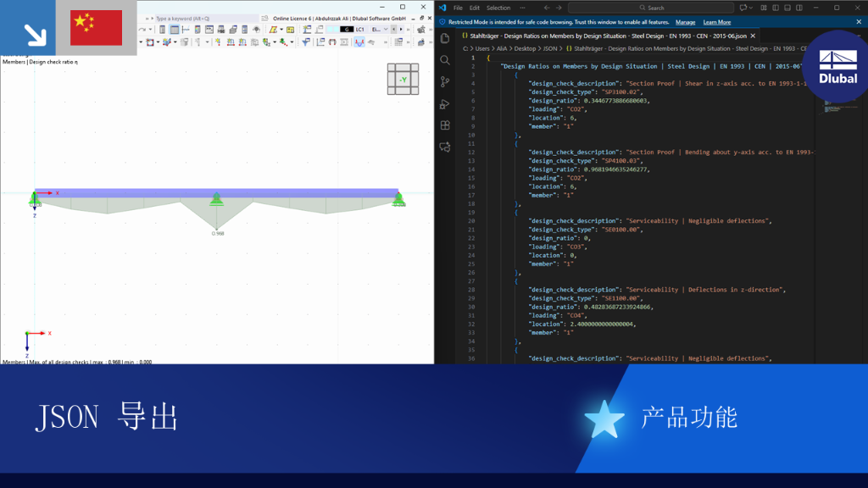Click the view cube -Y face

[403, 80]
